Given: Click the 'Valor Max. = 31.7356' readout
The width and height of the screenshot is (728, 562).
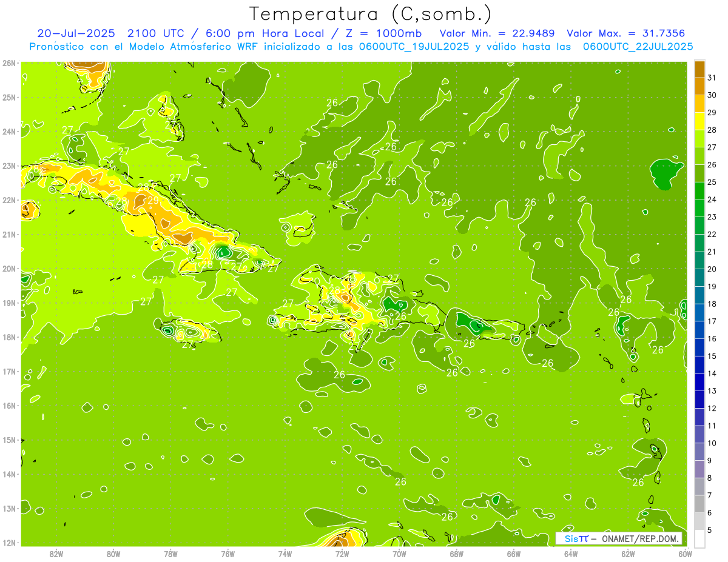Looking at the screenshot, I should [x=626, y=33].
